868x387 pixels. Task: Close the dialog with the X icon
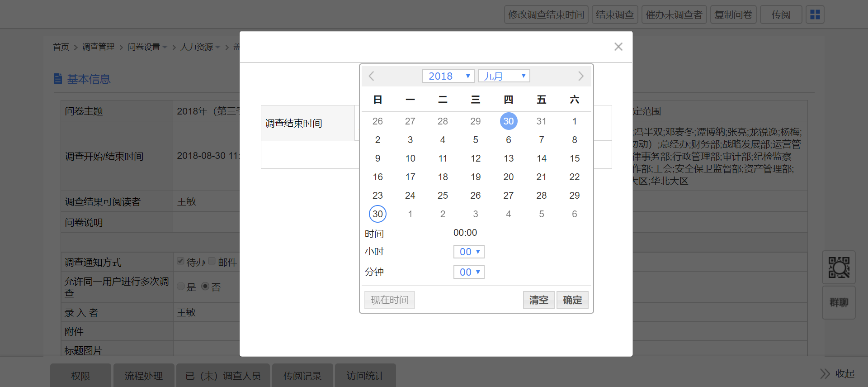point(618,47)
